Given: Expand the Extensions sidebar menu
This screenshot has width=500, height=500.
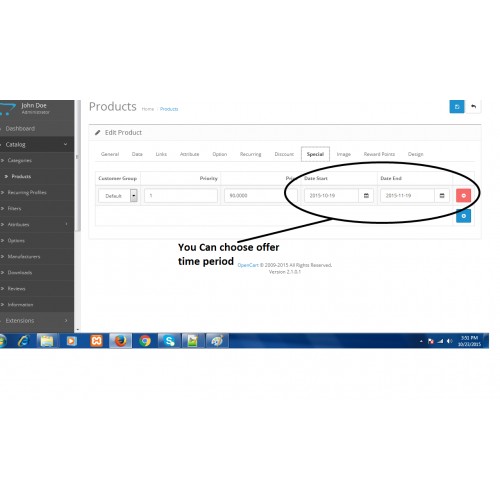Looking at the screenshot, I should pos(37,320).
